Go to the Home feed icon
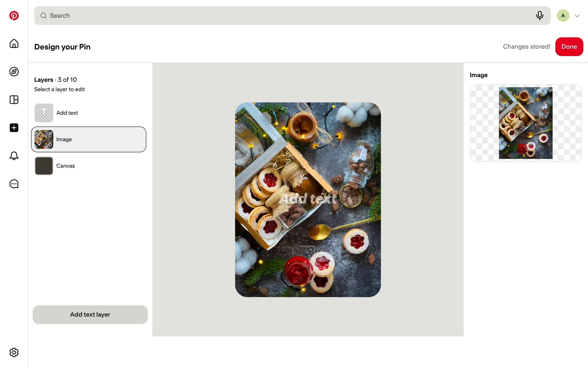 click(14, 44)
